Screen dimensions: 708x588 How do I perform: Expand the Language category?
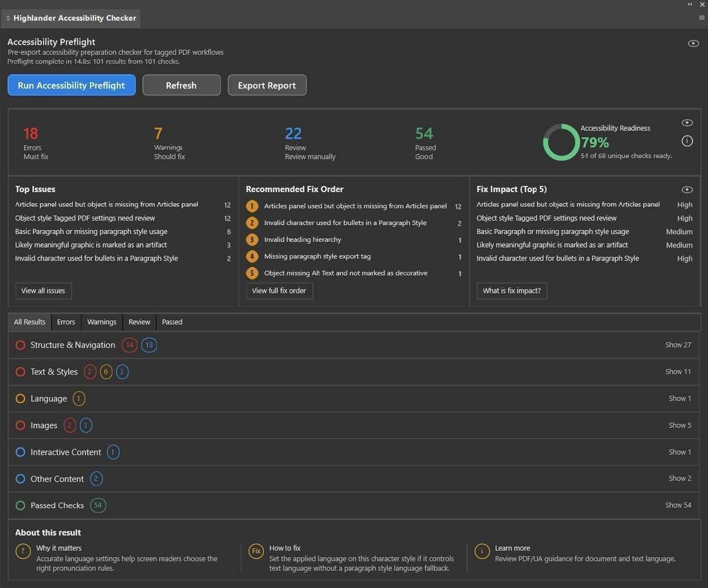354,399
